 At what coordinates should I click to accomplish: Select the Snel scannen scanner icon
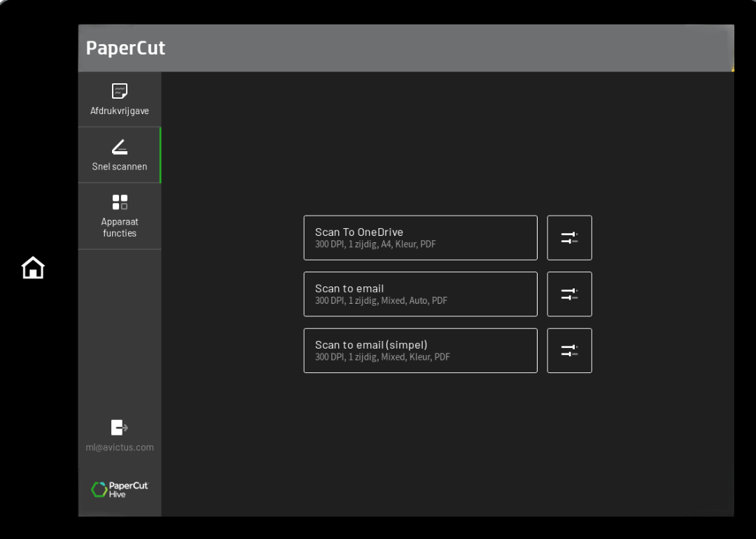pyautogui.click(x=119, y=146)
